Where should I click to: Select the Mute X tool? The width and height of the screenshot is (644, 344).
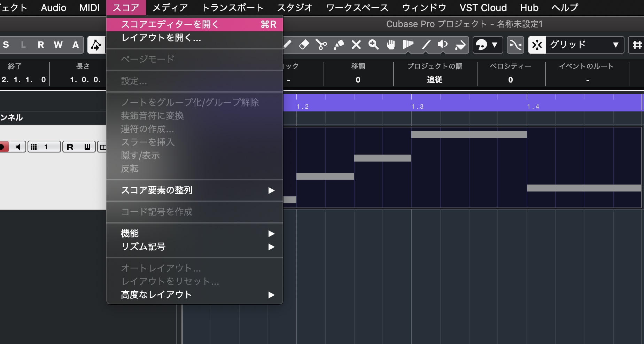coord(356,45)
